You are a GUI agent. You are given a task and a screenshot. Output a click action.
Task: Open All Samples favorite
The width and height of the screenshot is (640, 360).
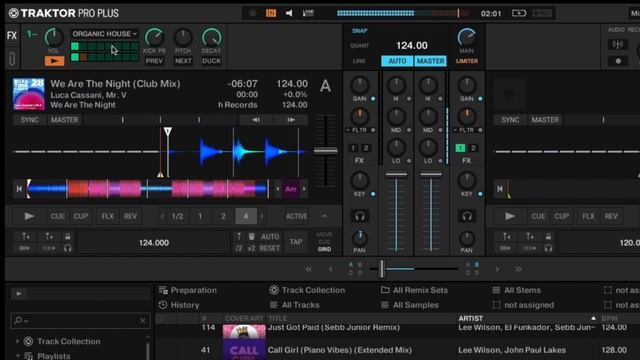click(x=410, y=305)
